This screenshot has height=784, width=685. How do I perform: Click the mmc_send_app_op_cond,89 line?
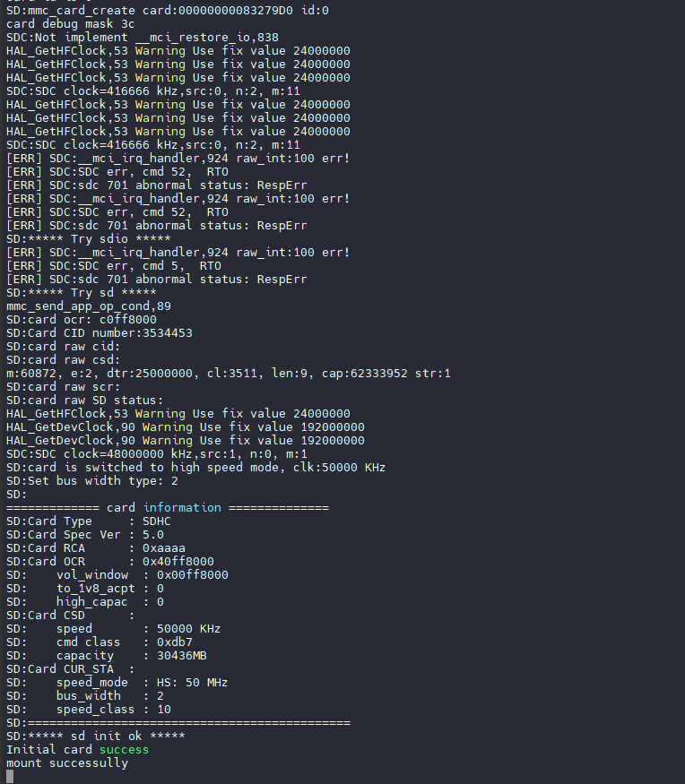(89, 306)
